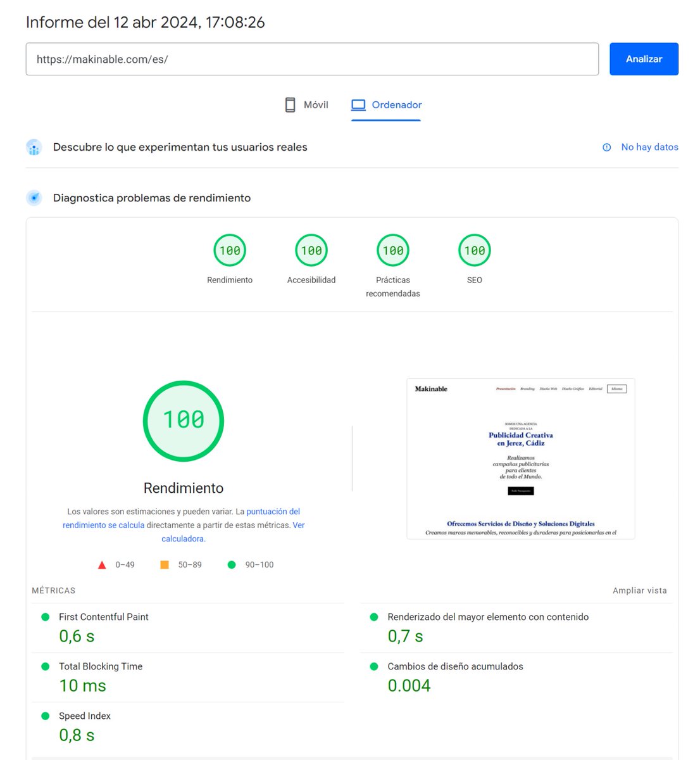The height and width of the screenshot is (760, 700).
Task: Click green dot beside Speed Index
Action: 45,716
